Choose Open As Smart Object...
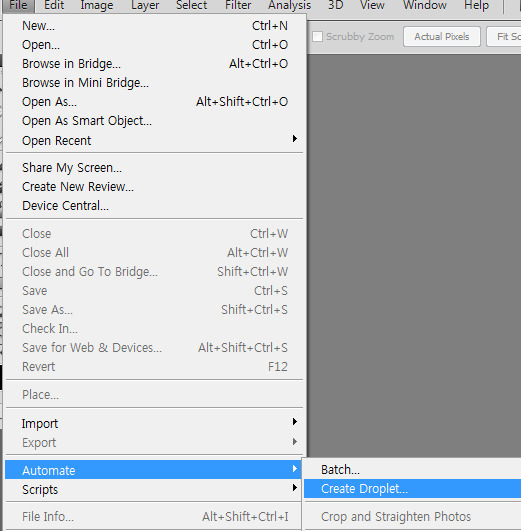This screenshot has height=531, width=521. [154, 121]
